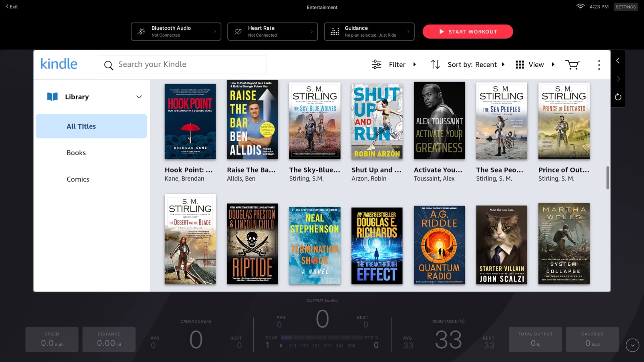644x362 pixels.
Task: Open the Starter Villain cover
Action: [x=502, y=245]
